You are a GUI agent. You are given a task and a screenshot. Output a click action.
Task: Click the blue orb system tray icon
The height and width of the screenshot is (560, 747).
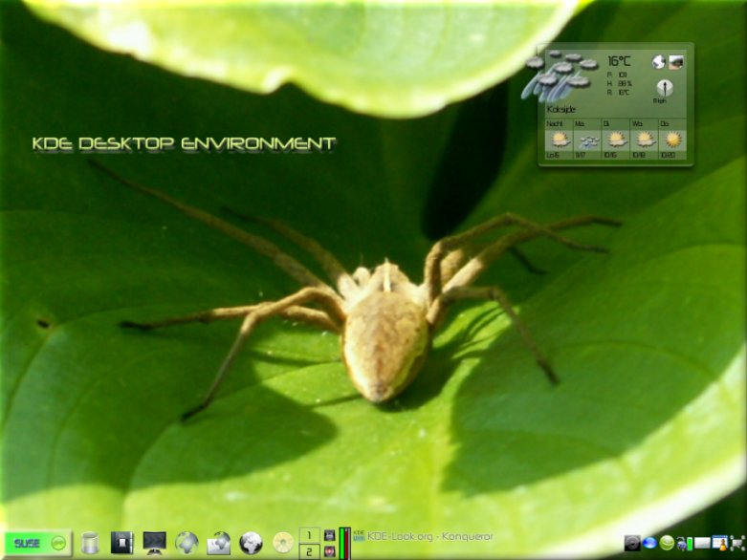(x=649, y=543)
